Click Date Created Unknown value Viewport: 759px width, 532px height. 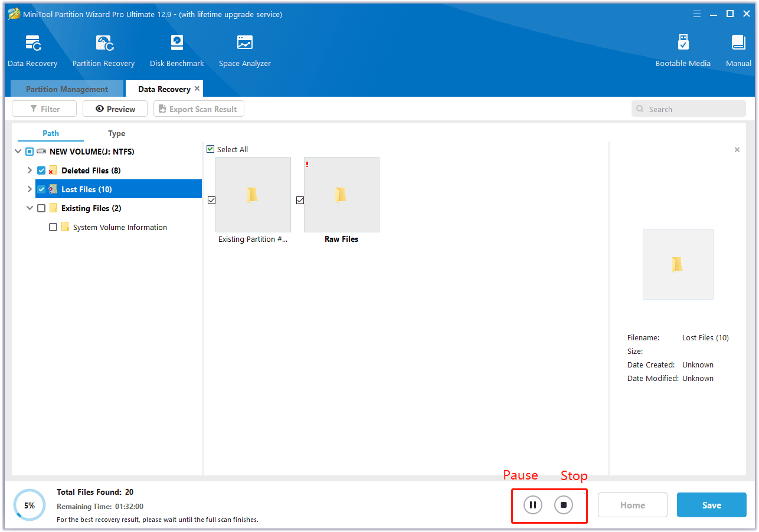pos(698,364)
